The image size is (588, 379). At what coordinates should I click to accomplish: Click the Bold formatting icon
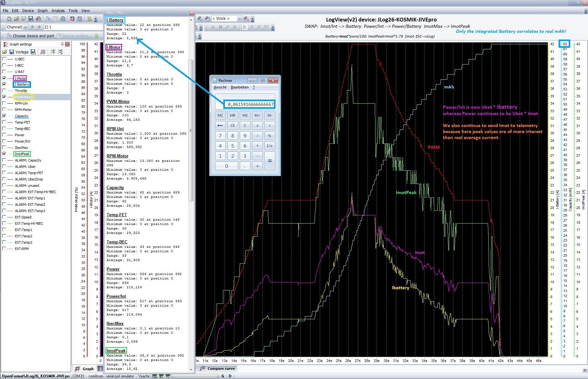tap(220, 27)
